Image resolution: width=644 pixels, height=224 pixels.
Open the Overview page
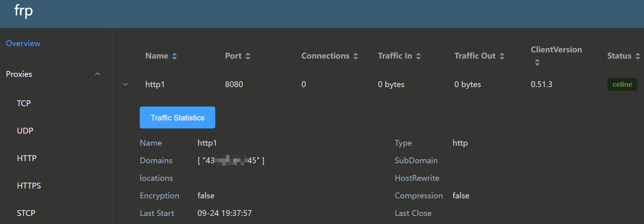click(23, 43)
